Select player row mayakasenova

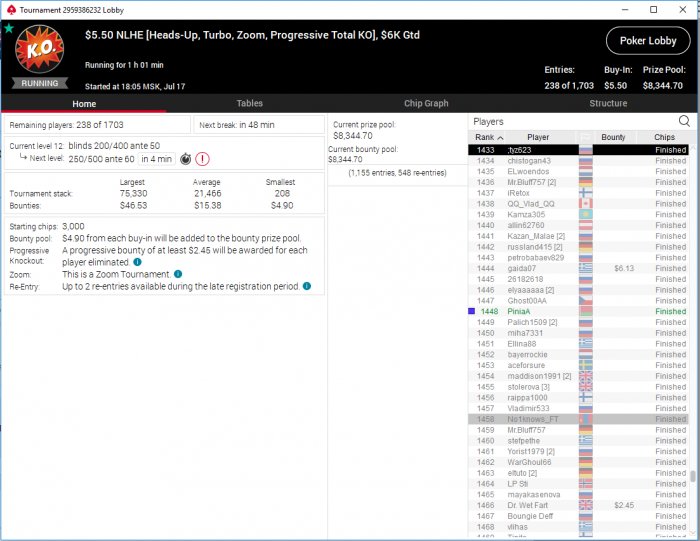point(578,495)
